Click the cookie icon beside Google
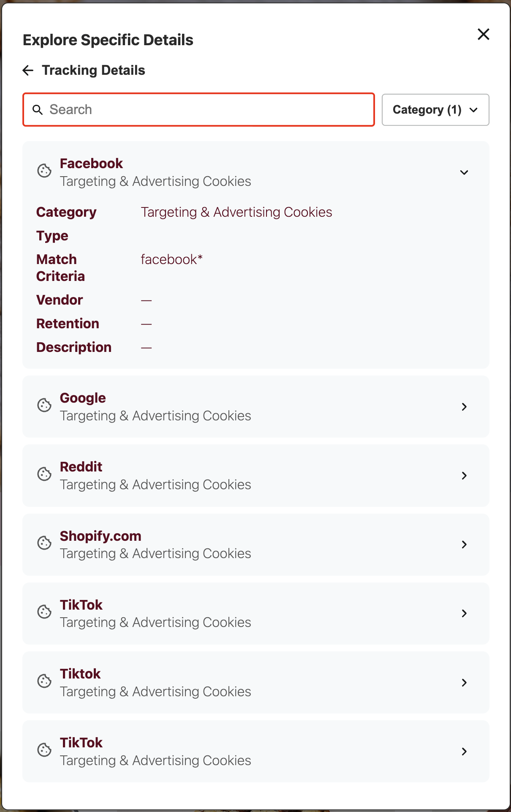This screenshot has height=812, width=511. (x=44, y=405)
